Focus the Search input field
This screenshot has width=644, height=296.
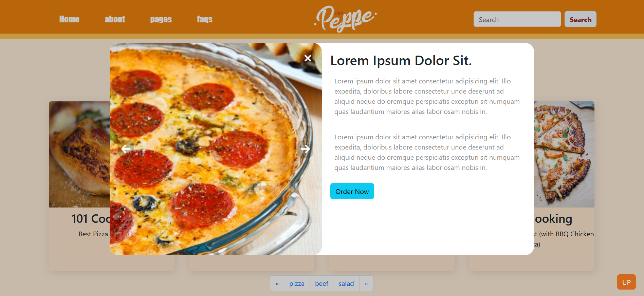517,19
